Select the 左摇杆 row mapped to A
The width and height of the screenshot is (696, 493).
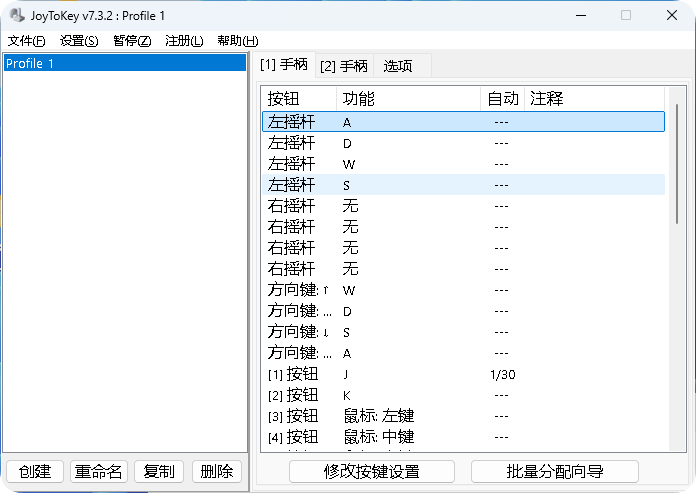pos(463,122)
